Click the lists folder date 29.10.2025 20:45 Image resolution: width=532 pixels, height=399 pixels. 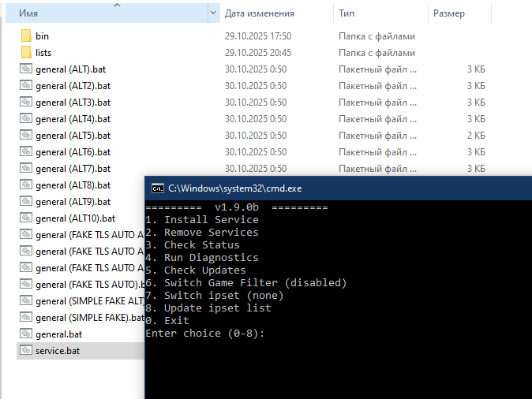click(x=258, y=53)
